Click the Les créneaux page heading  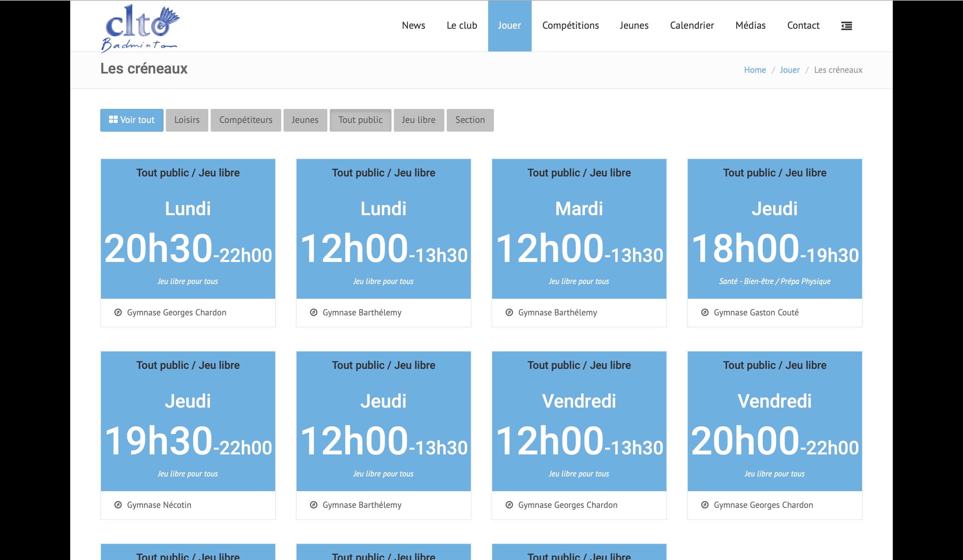click(144, 69)
